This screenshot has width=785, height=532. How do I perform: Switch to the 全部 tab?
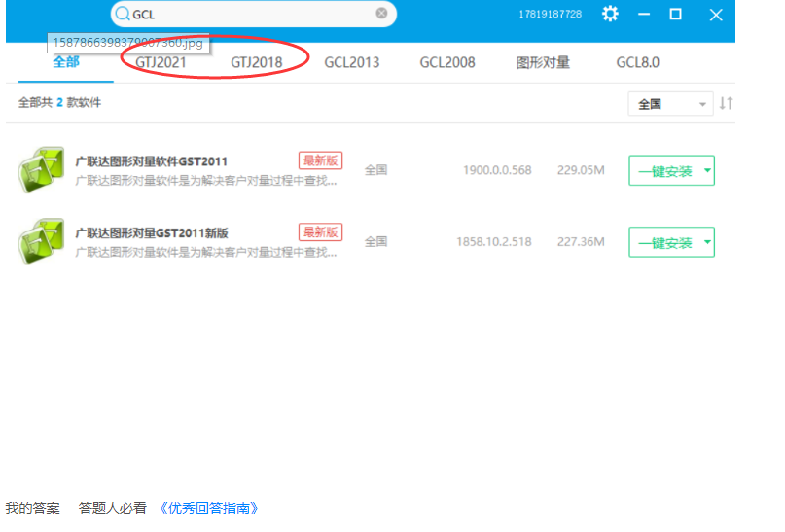[65, 62]
